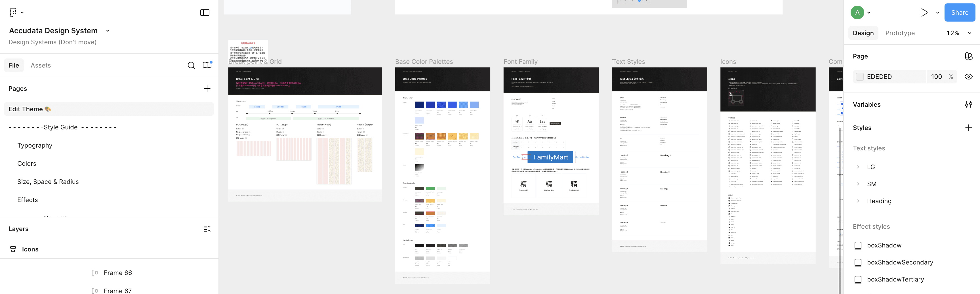
Task: Switch to the File tab
Action: click(x=14, y=66)
